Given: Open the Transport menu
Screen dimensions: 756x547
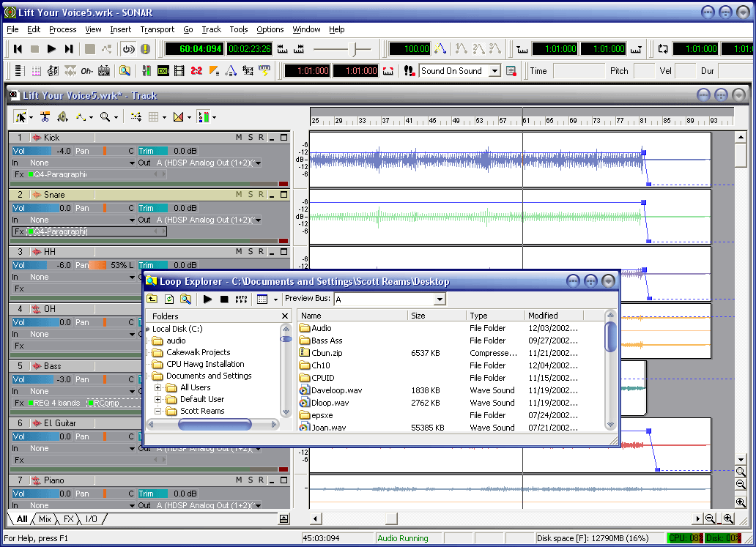Looking at the screenshot, I should [157, 29].
